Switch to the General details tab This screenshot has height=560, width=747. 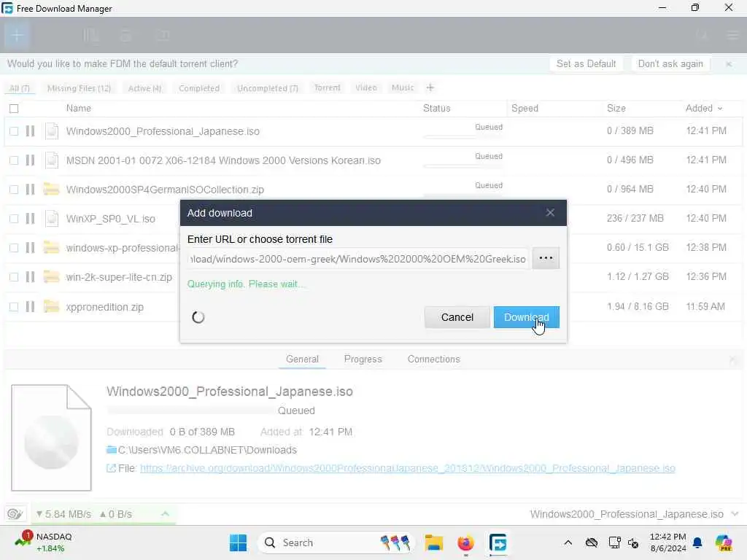[302, 359]
